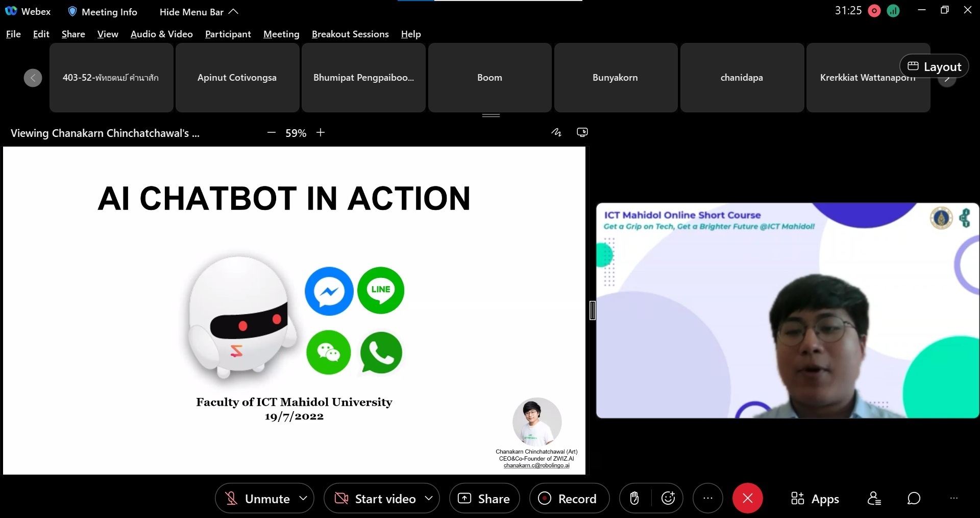
Task: Open the participants panel icon
Action: coord(874,498)
